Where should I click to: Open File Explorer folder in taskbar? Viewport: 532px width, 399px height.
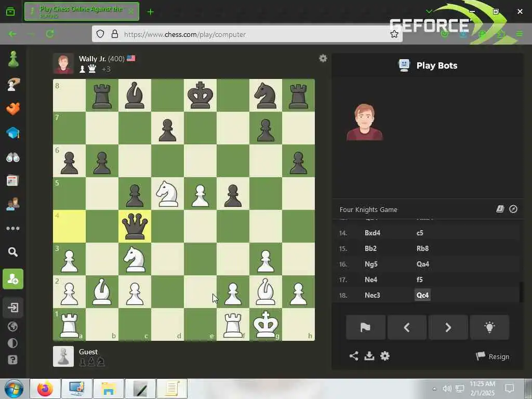pyautogui.click(x=109, y=389)
